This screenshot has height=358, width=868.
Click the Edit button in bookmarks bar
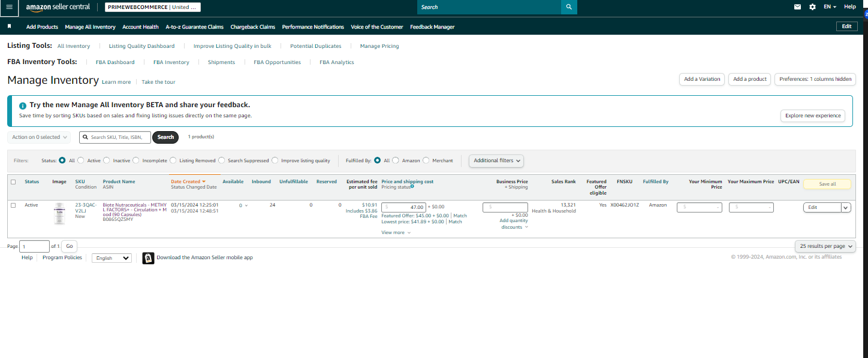coord(846,26)
